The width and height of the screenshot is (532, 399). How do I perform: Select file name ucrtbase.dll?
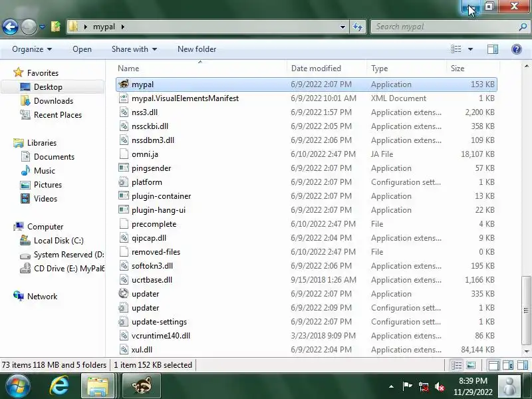(152, 280)
